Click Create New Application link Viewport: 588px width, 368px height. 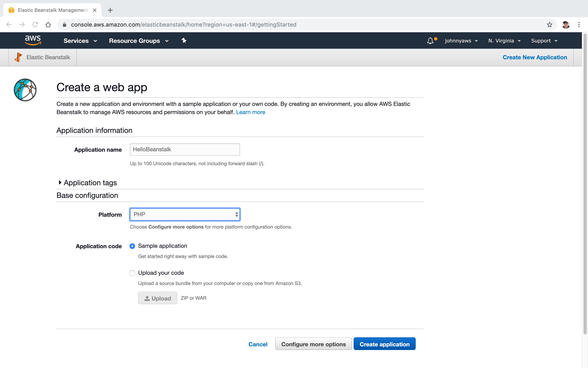(x=535, y=57)
